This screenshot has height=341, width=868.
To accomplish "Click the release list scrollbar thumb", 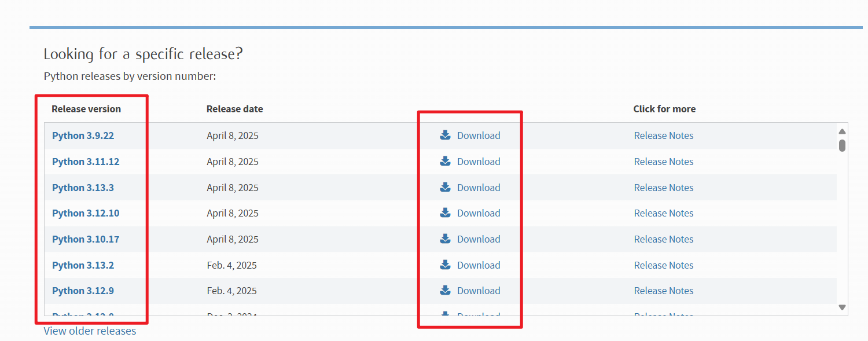I will coord(843,145).
